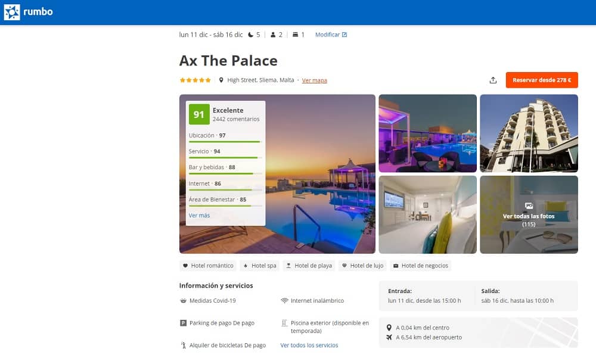Click the location pin beside High Street
Viewport: 596px width, 364px height.
click(221, 80)
